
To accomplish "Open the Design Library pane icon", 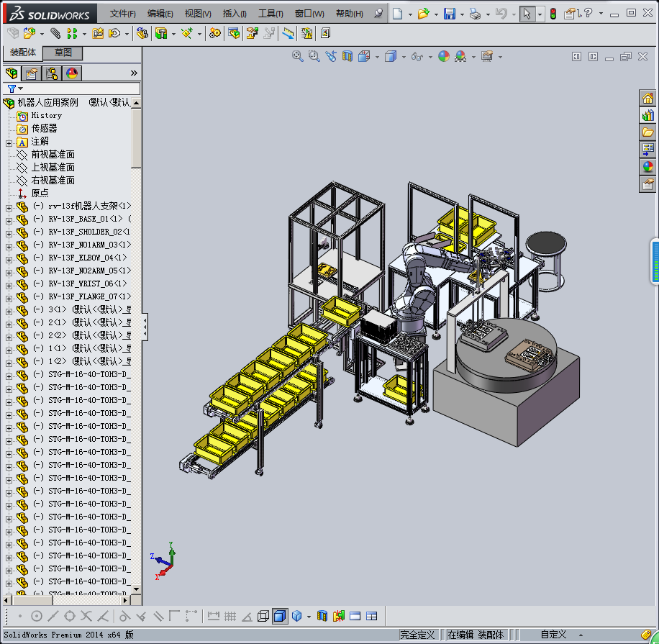I will [647, 115].
